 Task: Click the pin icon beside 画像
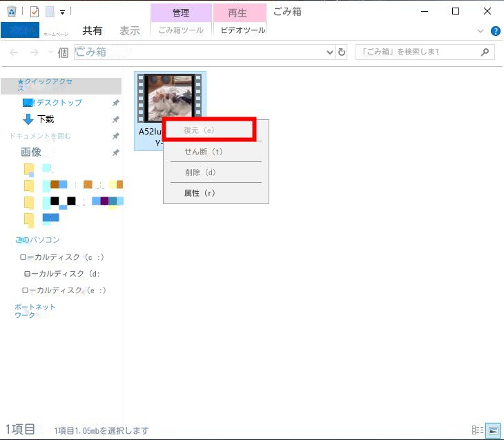click(x=116, y=152)
